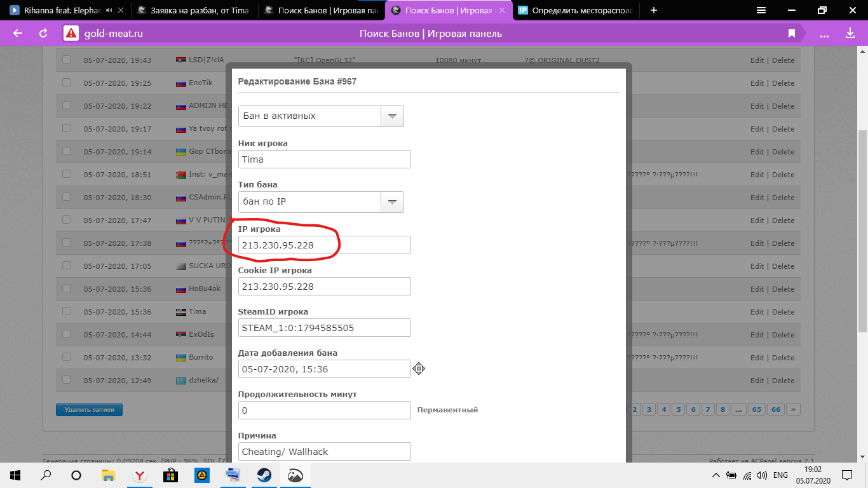
Task: Click Delete on the 18:30 row
Action: 783,198
